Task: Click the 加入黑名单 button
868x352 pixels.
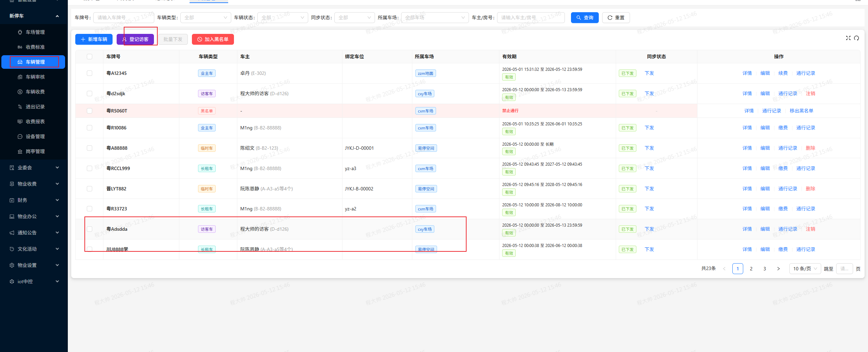Action: click(213, 39)
